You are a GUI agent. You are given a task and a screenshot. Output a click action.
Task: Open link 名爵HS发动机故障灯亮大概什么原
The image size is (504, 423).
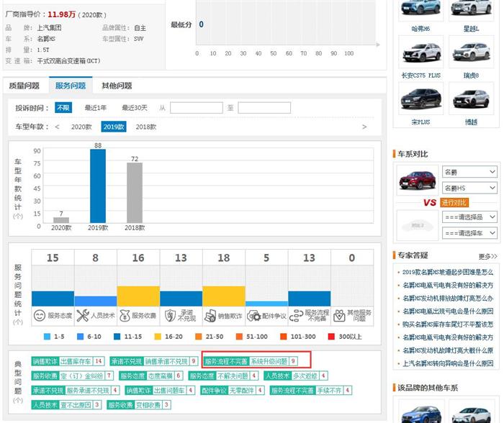coord(447,350)
